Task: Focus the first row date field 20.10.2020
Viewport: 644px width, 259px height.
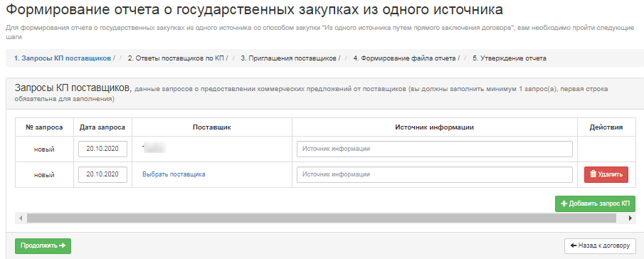Action: [102, 149]
